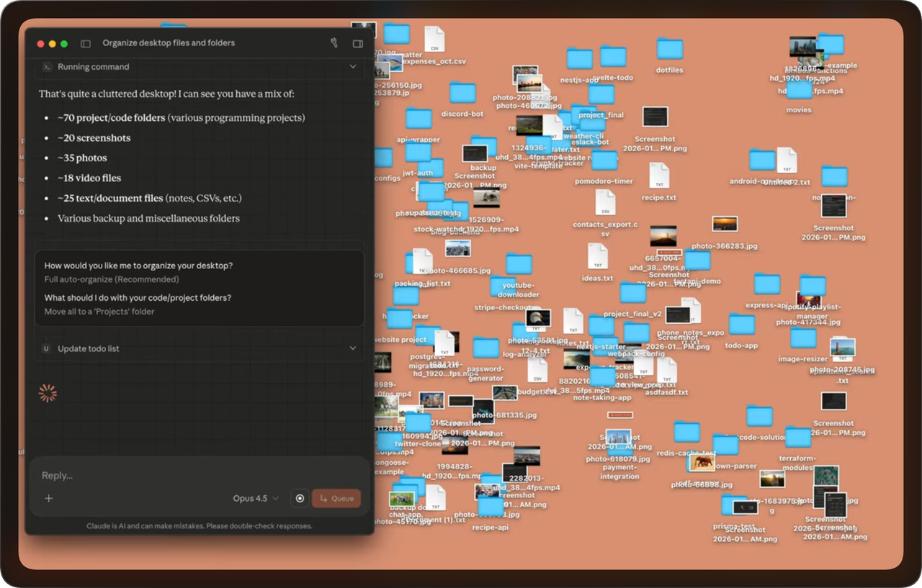The height and width of the screenshot is (588, 922).
Task: Click the Queue button
Action: tap(336, 498)
